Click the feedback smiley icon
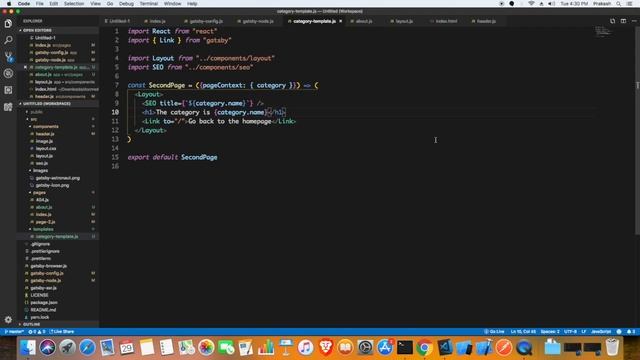 [619, 331]
